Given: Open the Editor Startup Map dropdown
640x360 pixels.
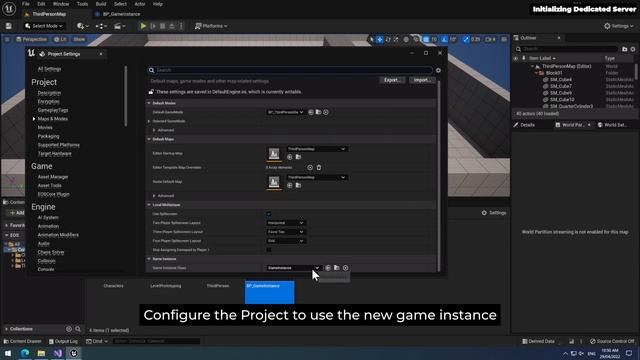Looking at the screenshot, I should tap(317, 149).
